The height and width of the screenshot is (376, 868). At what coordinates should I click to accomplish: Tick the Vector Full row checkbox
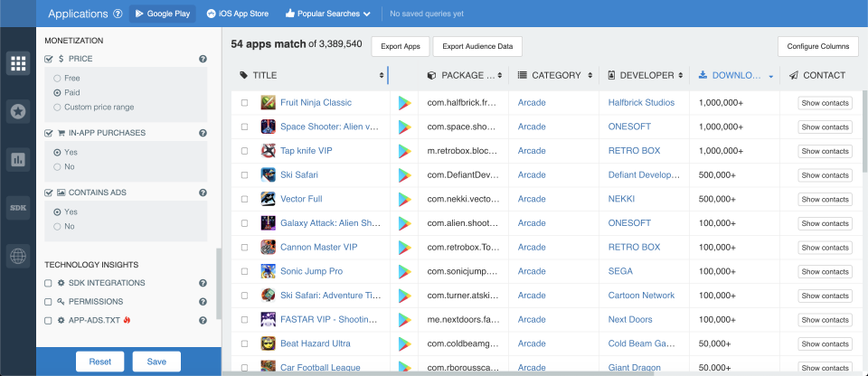point(245,200)
